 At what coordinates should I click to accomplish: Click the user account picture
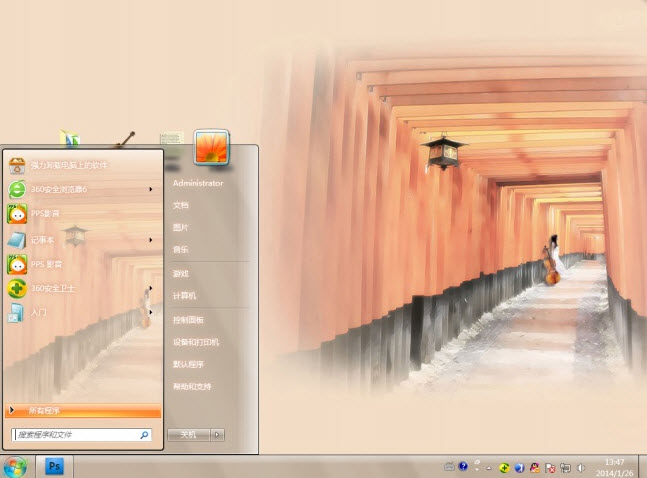(x=211, y=147)
